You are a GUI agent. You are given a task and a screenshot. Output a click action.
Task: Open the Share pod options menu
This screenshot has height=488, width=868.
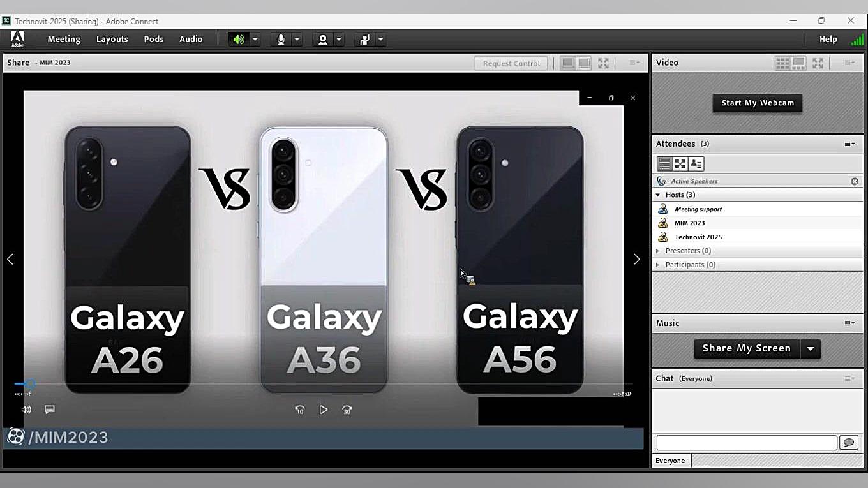[634, 63]
